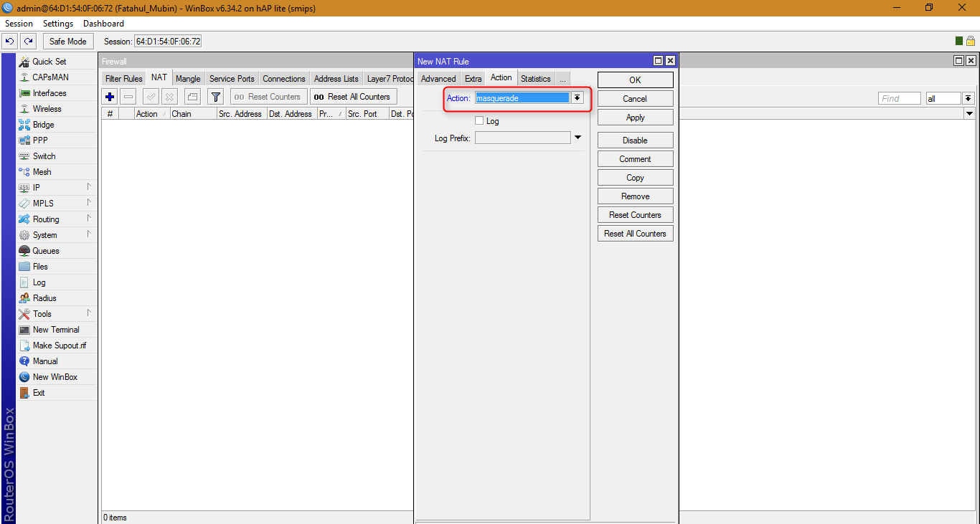Add a new NAT rule with the plus icon
980x524 pixels.
109,96
